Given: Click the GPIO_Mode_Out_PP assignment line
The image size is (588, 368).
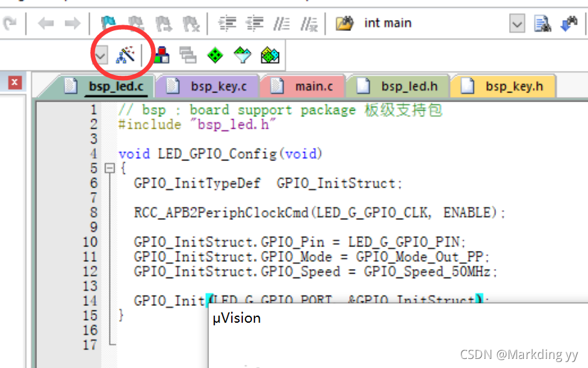Looking at the screenshot, I should click(312, 257).
